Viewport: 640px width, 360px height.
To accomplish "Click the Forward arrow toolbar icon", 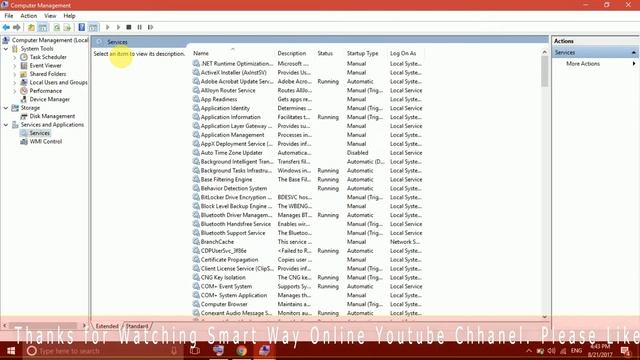I will coord(17,27).
